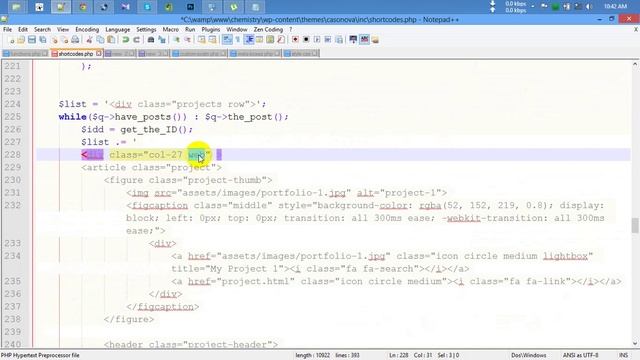Click the editor scrollbar down arrow
Screen dimensions: 640x360
tap(635, 343)
